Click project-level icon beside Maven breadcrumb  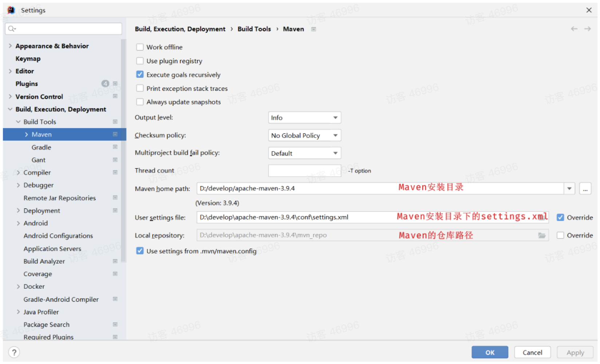[313, 29]
